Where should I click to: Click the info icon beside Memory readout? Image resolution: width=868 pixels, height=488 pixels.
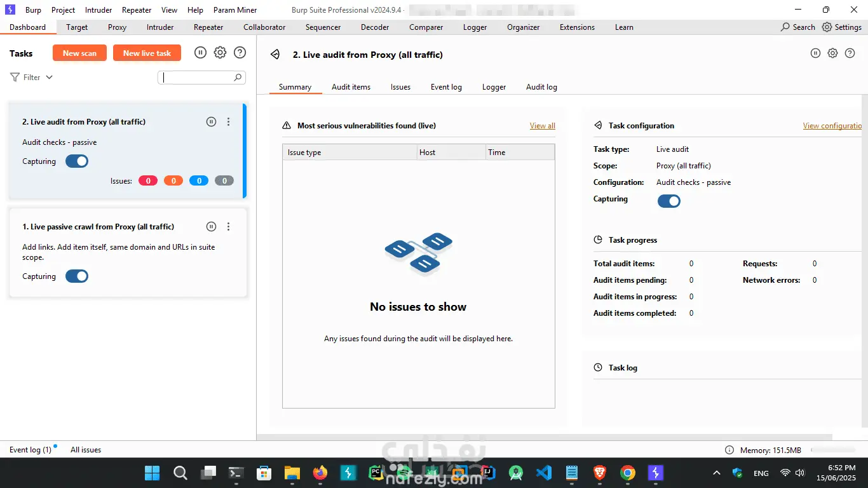point(729,450)
